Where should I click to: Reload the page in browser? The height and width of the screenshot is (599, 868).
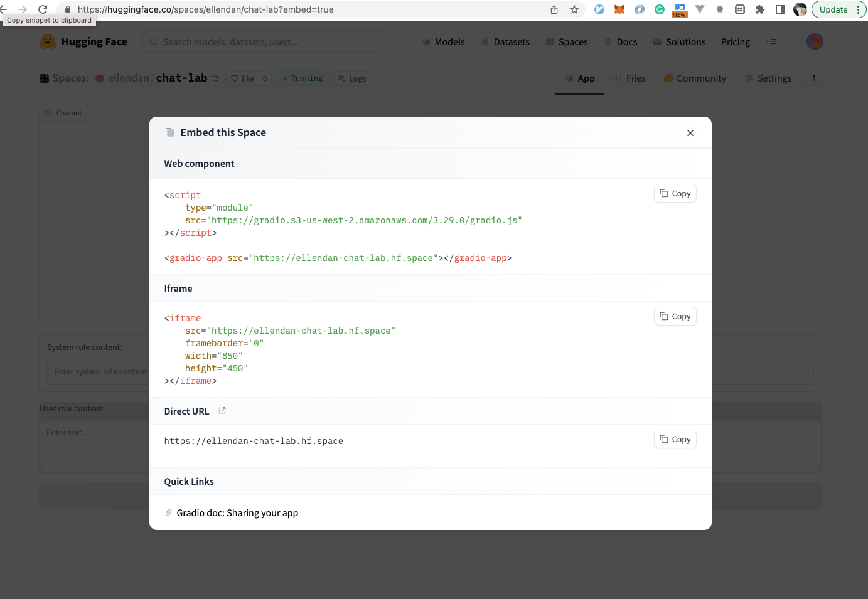pyautogui.click(x=43, y=9)
